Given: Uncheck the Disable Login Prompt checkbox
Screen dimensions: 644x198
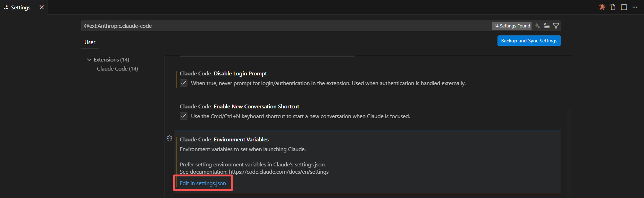Looking at the screenshot, I should point(184,83).
